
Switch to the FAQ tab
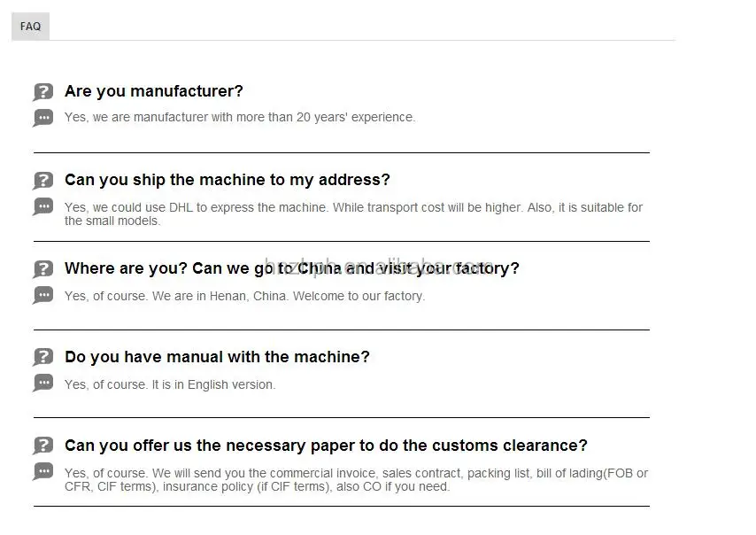coord(29,26)
